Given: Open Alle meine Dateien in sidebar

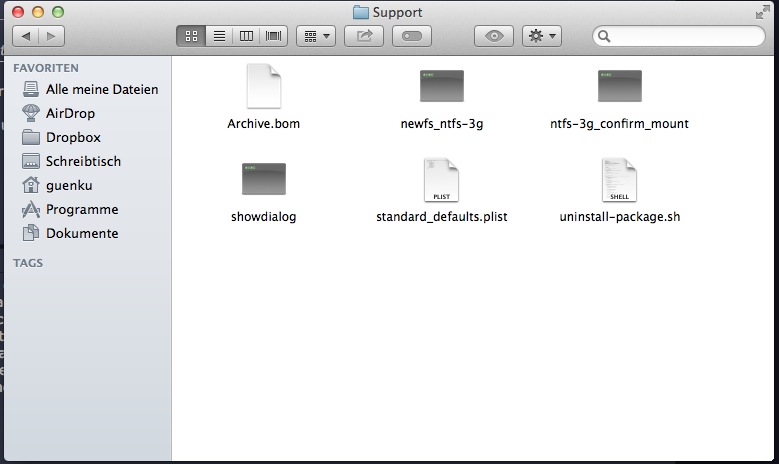Looking at the screenshot, I should pyautogui.click(x=101, y=89).
